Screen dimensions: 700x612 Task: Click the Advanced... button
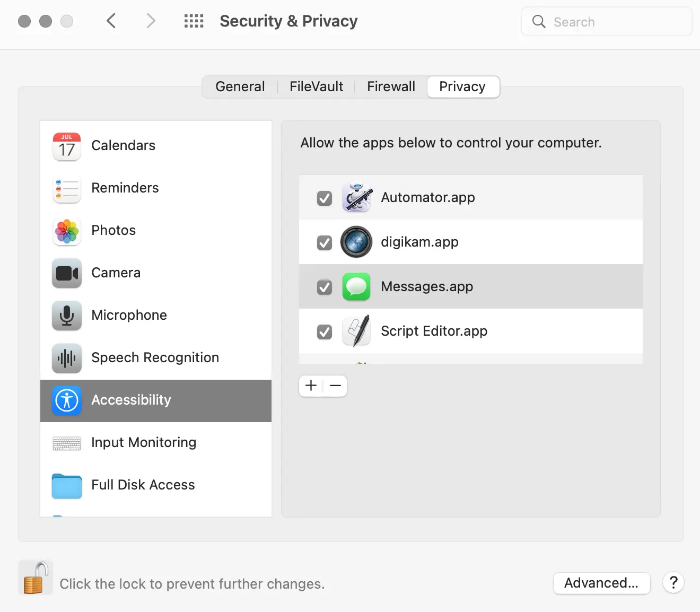601,583
